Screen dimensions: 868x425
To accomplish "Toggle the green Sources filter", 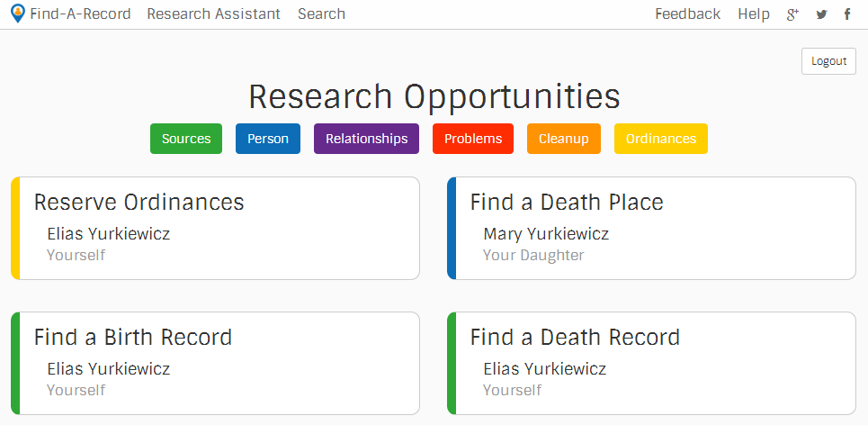I will (186, 139).
